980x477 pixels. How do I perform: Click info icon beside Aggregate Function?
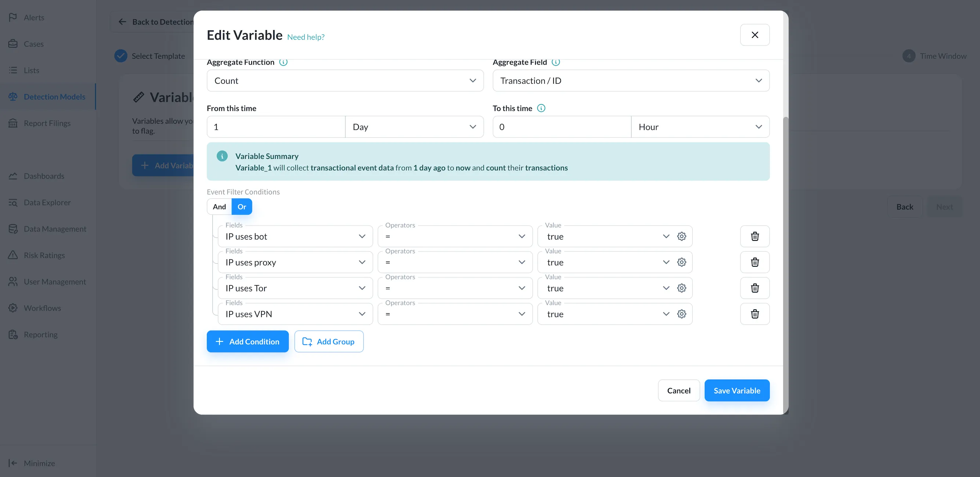point(283,62)
